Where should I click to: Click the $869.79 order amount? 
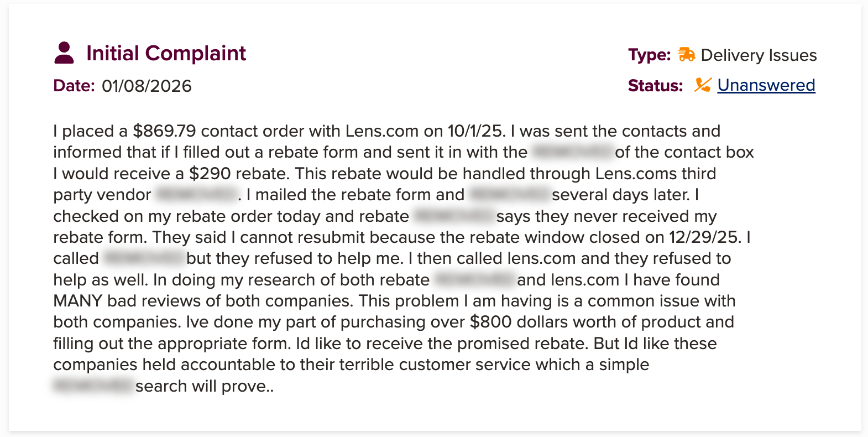click(164, 131)
